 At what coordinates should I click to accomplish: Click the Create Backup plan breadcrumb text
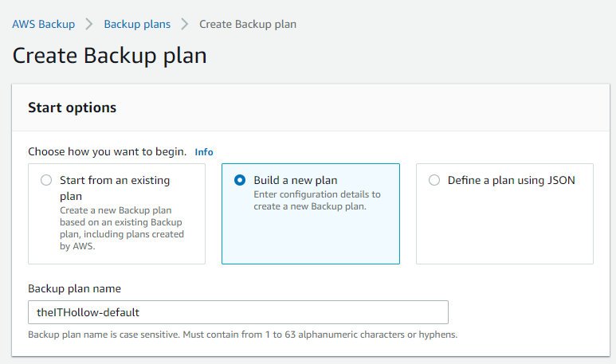247,24
